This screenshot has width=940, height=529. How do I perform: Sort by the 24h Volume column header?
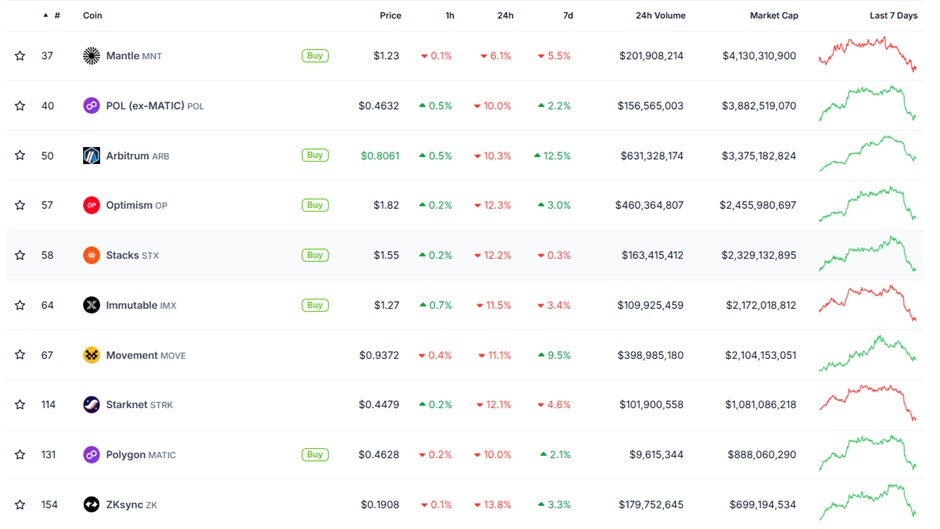tap(660, 16)
